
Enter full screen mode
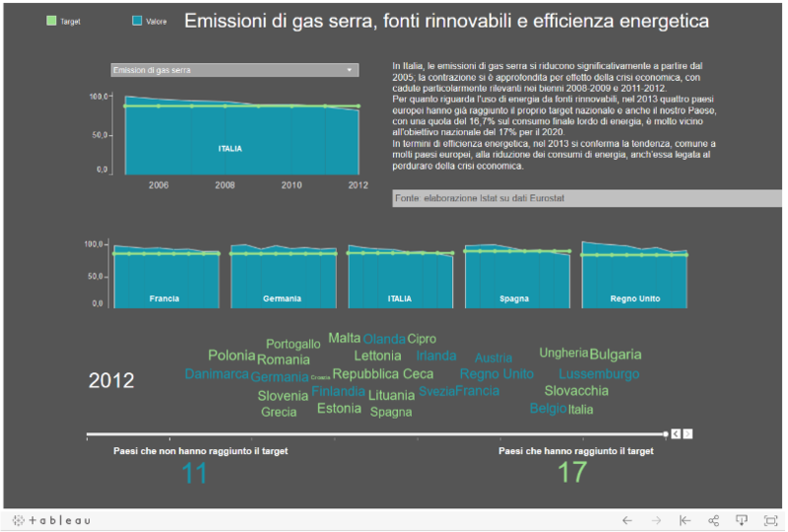tap(771, 520)
